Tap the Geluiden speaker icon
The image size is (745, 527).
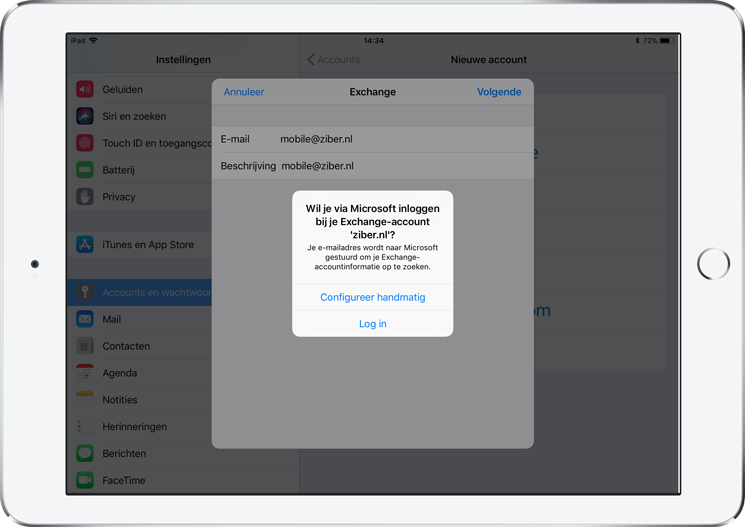(x=85, y=89)
